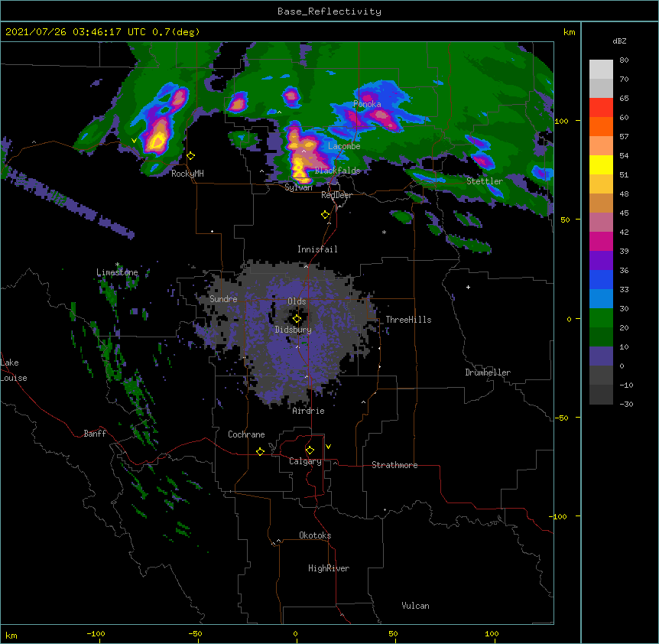Click the light gray 70-80 dBZ swatch
Screen dimensions: 659x644
[x=601, y=70]
